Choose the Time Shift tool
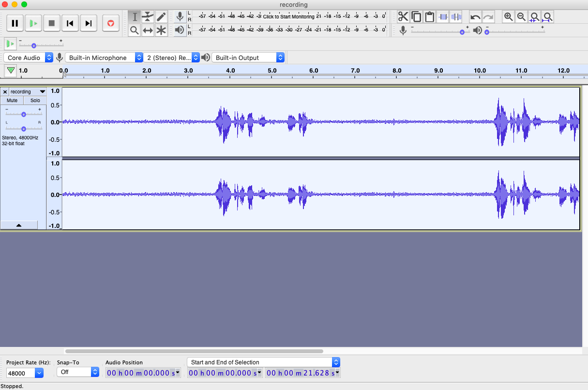 (148, 30)
